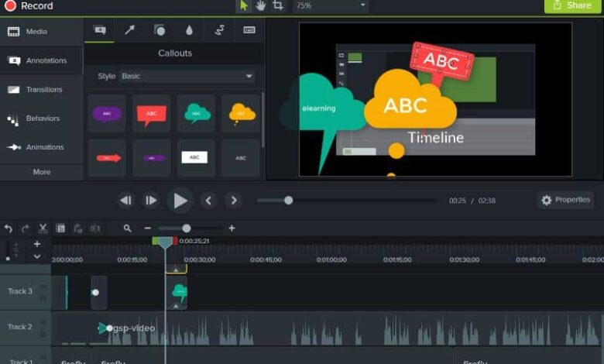
Task: Select the Callouts annotation subtab icon
Action: coord(100,30)
